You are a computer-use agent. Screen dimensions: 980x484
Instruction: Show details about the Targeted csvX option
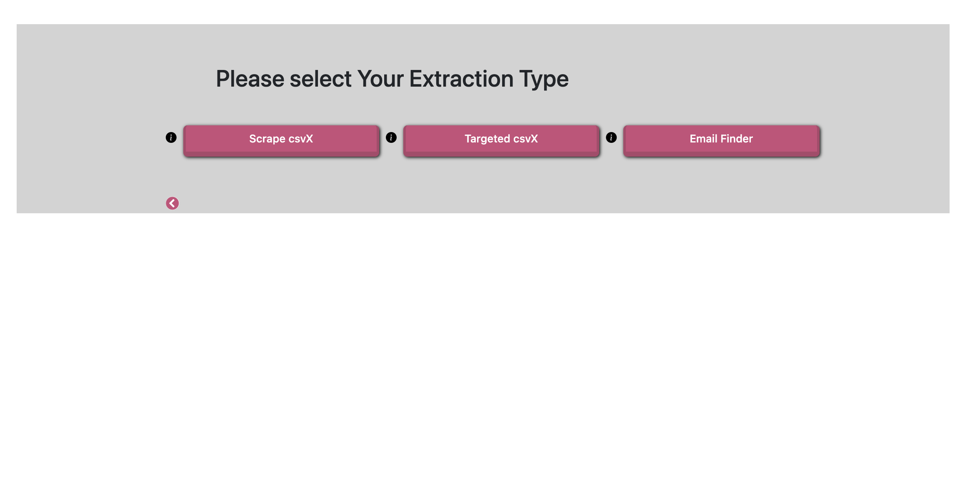(x=391, y=137)
